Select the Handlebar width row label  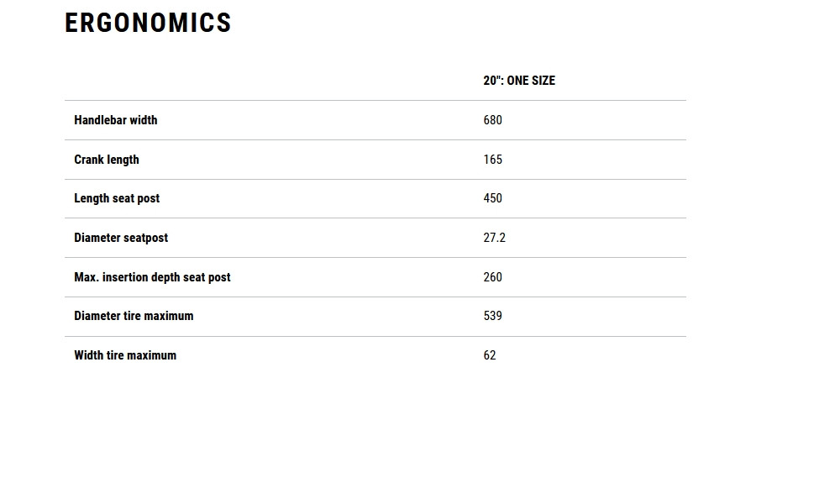[116, 120]
